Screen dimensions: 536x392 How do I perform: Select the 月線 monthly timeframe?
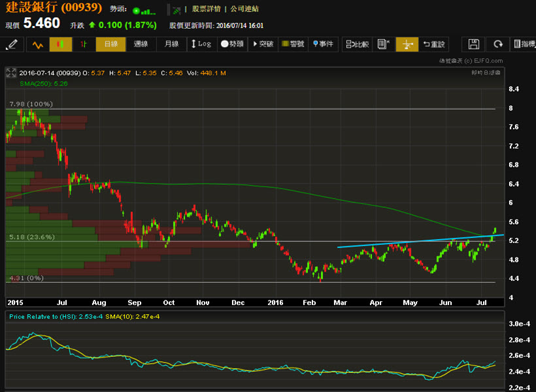coord(171,44)
